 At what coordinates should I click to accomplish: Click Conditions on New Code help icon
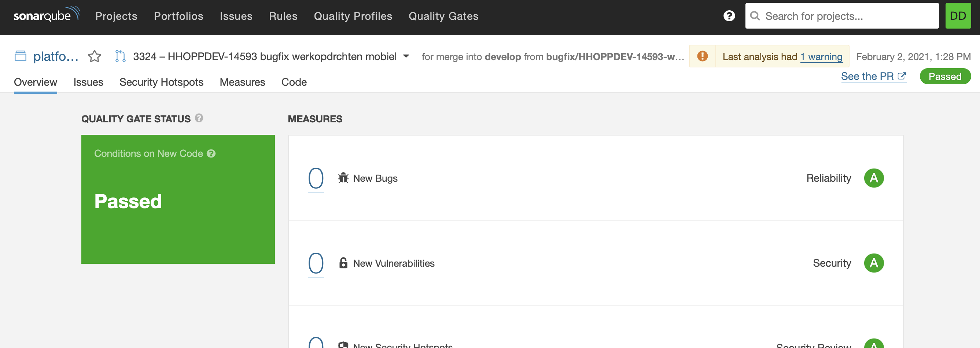click(x=211, y=153)
